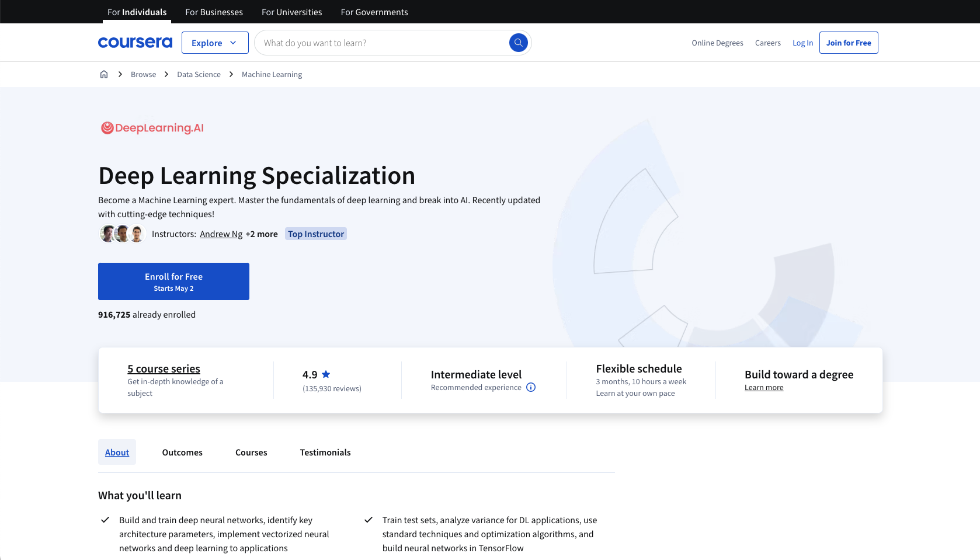Open For Businesses in top menu

(x=214, y=12)
